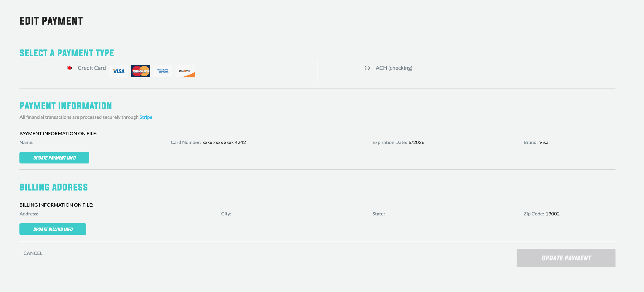Click the Cancel link
644x292 pixels.
coord(33,253)
